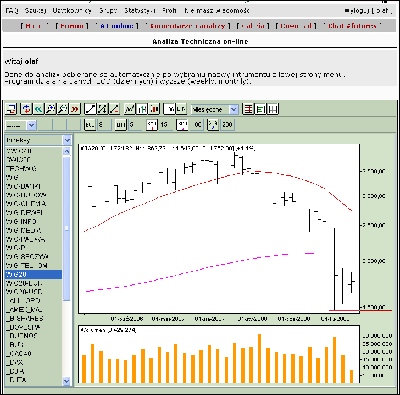Open the Indeksy instrument category dropdown
The height and width of the screenshot is (395, 400).
38,140
